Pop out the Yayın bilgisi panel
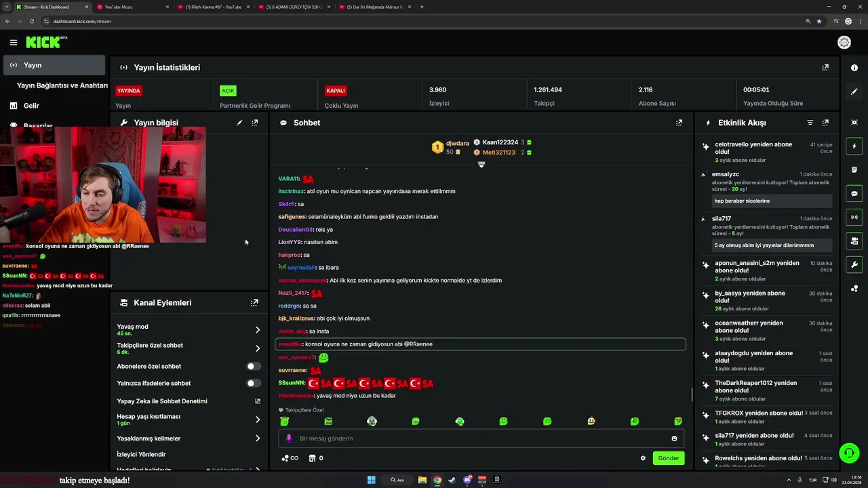This screenshot has width=868, height=488. [x=255, y=123]
